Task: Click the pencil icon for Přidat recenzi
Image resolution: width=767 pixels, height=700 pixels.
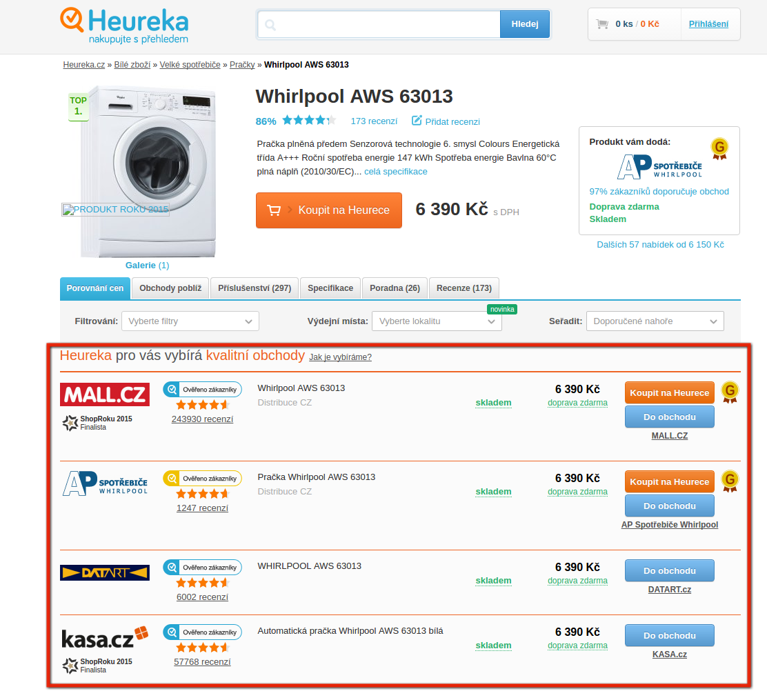Action: click(417, 120)
